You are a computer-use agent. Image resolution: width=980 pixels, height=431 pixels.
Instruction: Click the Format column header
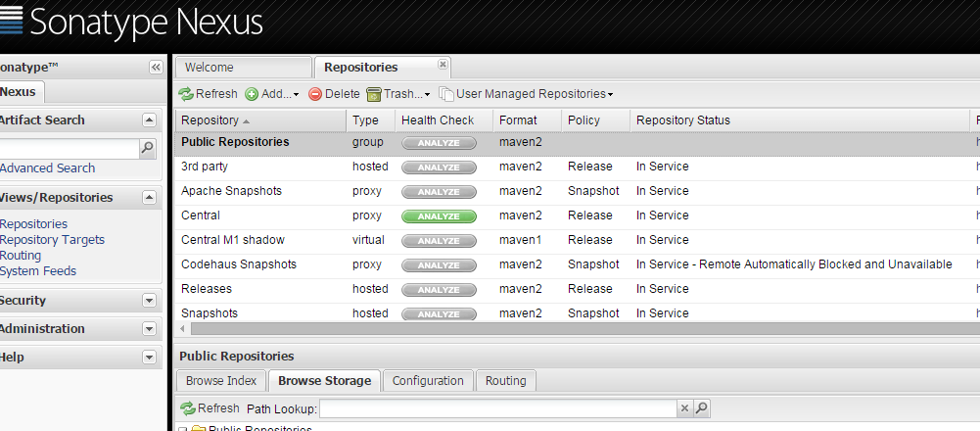pyautogui.click(x=528, y=120)
